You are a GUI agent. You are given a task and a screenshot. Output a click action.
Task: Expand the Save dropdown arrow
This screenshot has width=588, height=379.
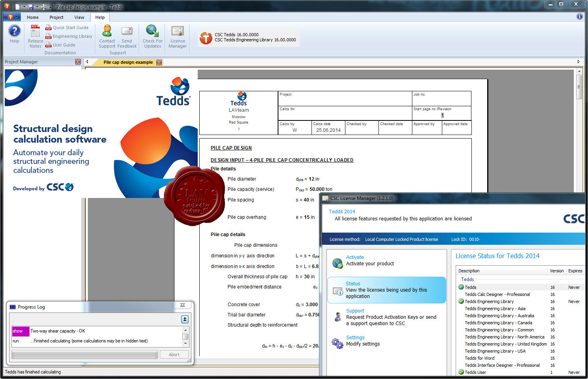tap(37, 7)
